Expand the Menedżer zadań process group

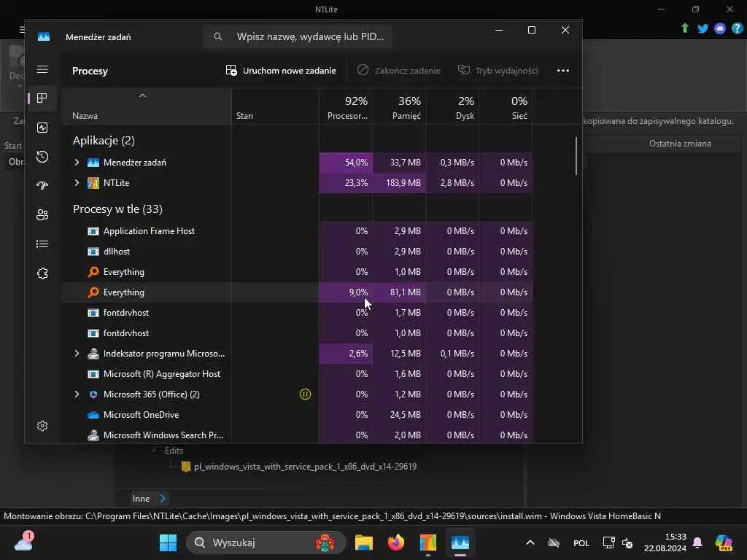click(77, 163)
